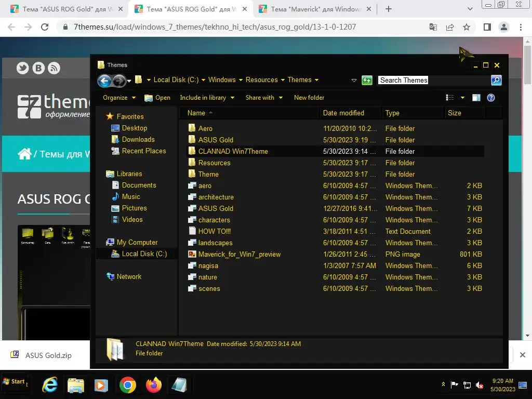Open Internet Explorer from the taskbar
The width and height of the screenshot is (532, 399).
point(50,385)
